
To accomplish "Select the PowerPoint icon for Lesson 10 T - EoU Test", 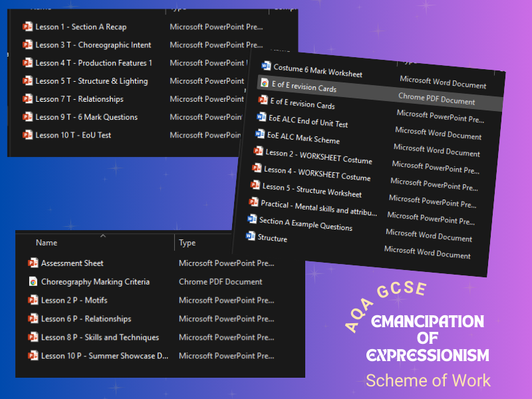I will point(27,135).
